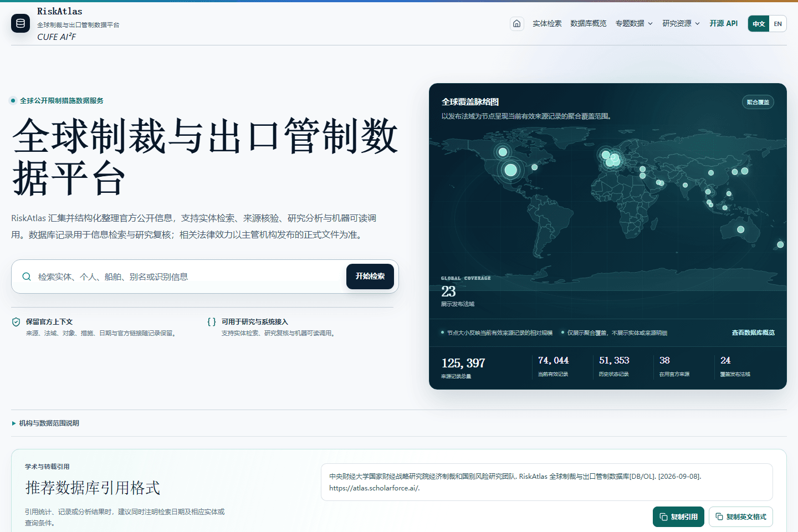Switch language to EN
The height and width of the screenshot is (532, 798).
click(778, 24)
